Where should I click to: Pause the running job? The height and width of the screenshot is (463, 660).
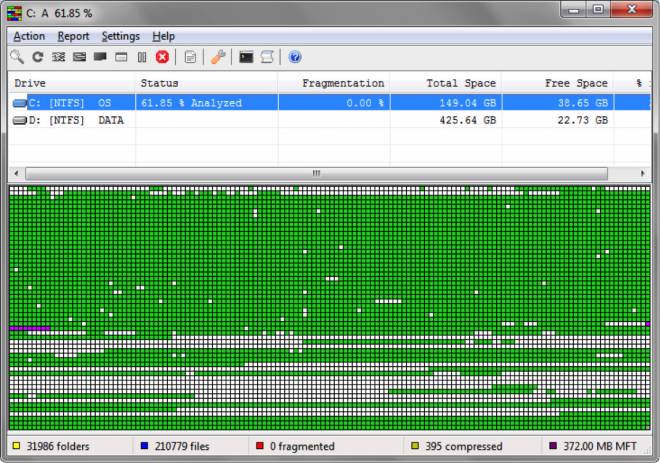pos(142,57)
